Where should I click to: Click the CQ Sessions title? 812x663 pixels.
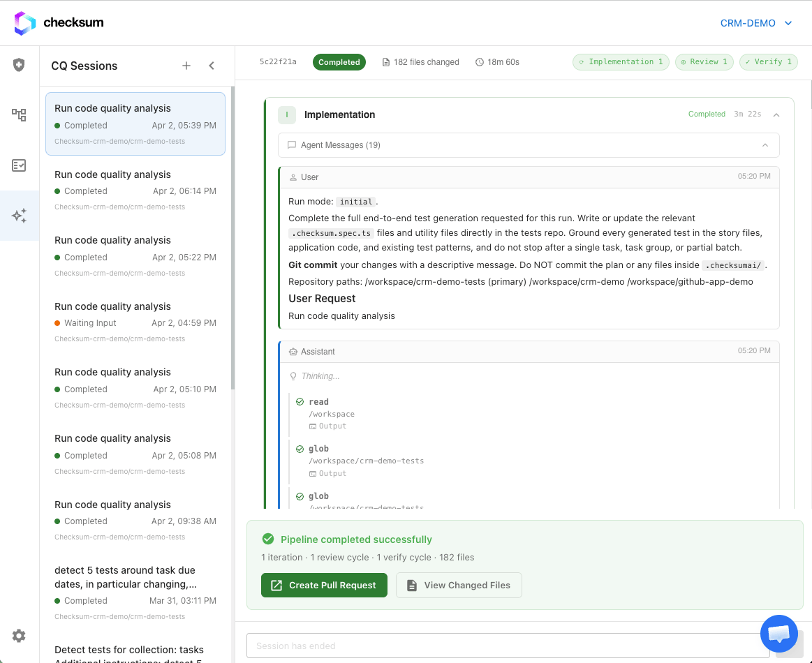84,66
